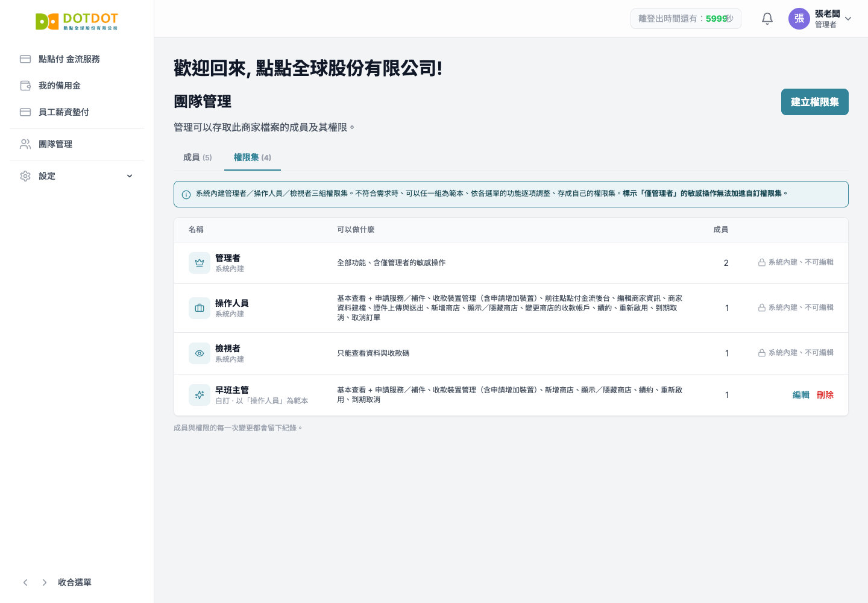Screen dimensions: 868x603
Task: Click the 員工薪資墊付 card icon
Action: tap(25, 112)
